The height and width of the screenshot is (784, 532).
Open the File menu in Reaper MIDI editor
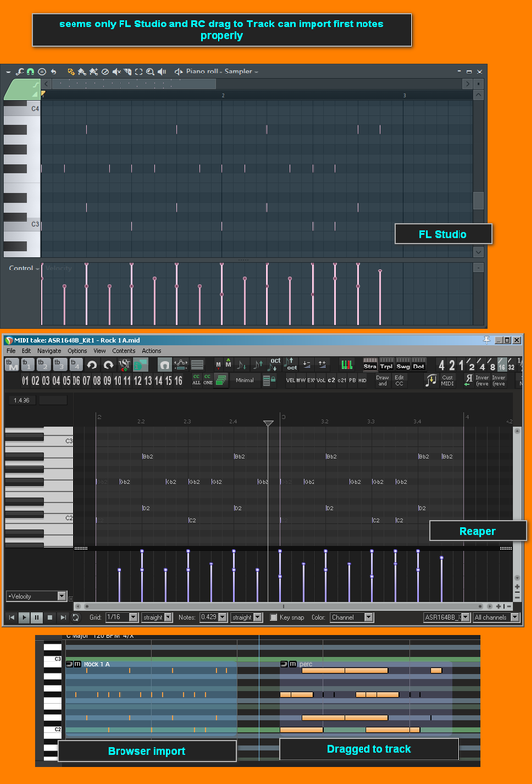click(11, 351)
